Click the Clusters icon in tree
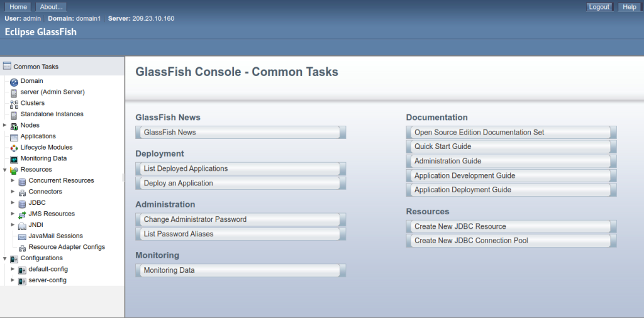The width and height of the screenshot is (644, 318). click(x=14, y=104)
